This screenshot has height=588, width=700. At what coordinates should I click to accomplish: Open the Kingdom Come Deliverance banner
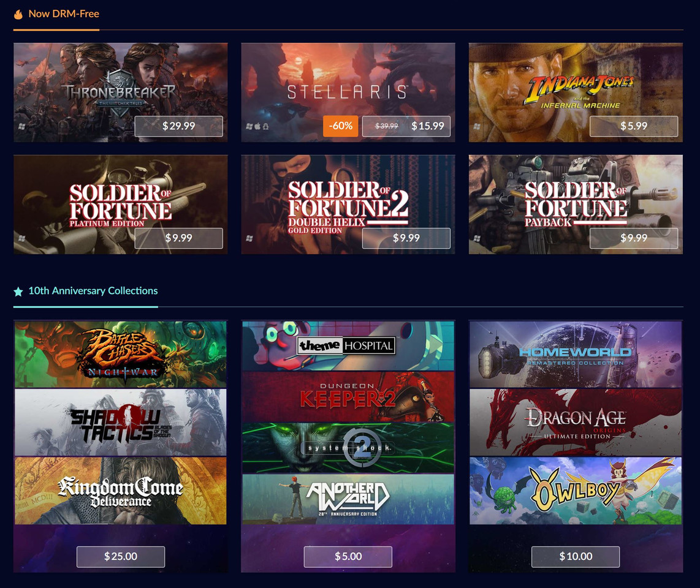point(121,491)
